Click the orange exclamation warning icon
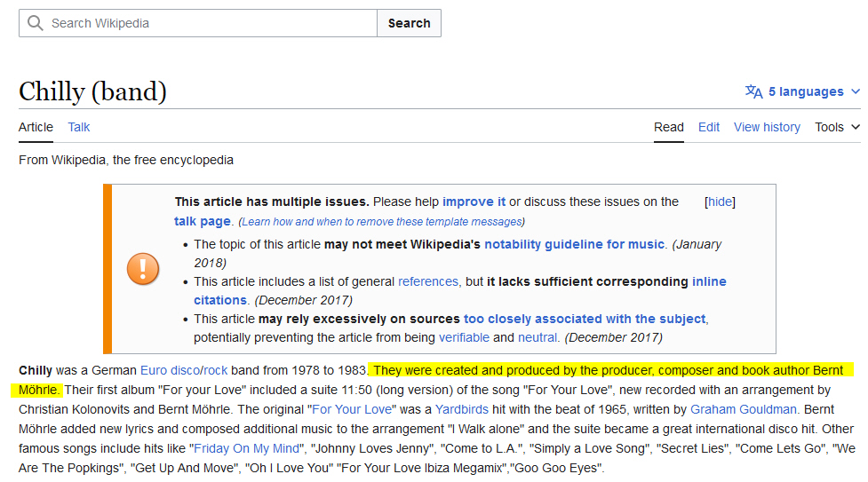868x482 pixels. coord(143,269)
